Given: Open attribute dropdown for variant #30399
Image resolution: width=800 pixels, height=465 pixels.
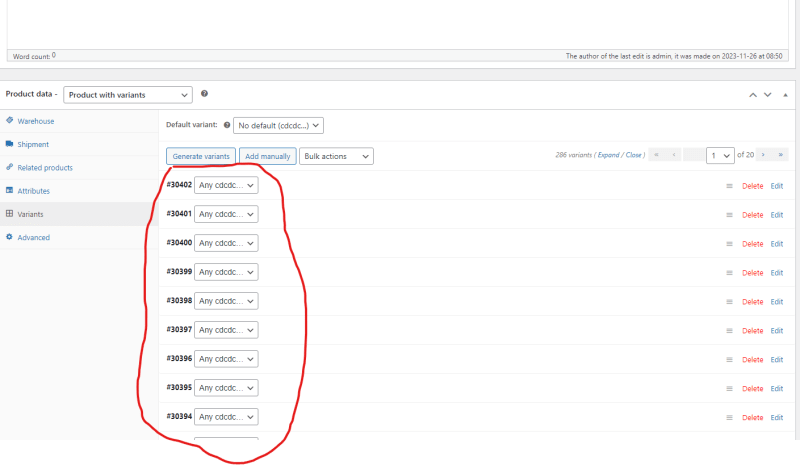Looking at the screenshot, I should click(226, 272).
